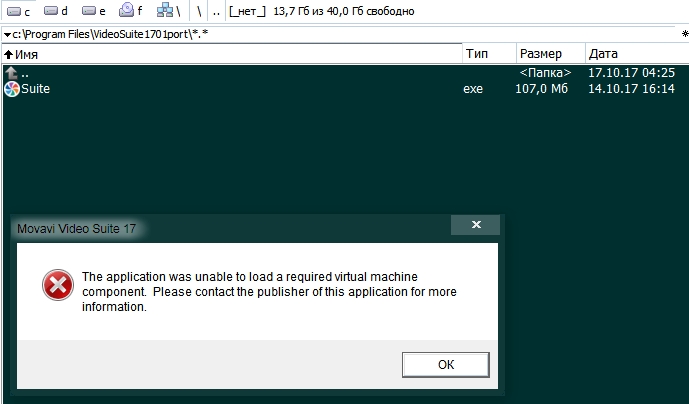
Task: Switch to drive d
Action: click(x=57, y=11)
